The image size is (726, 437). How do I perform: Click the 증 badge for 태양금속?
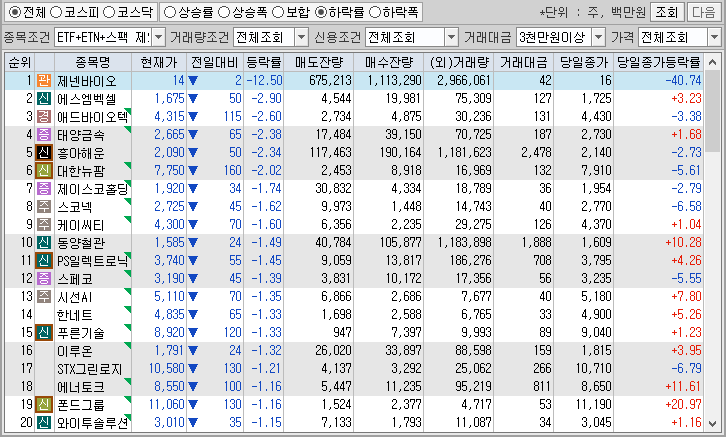click(44, 135)
